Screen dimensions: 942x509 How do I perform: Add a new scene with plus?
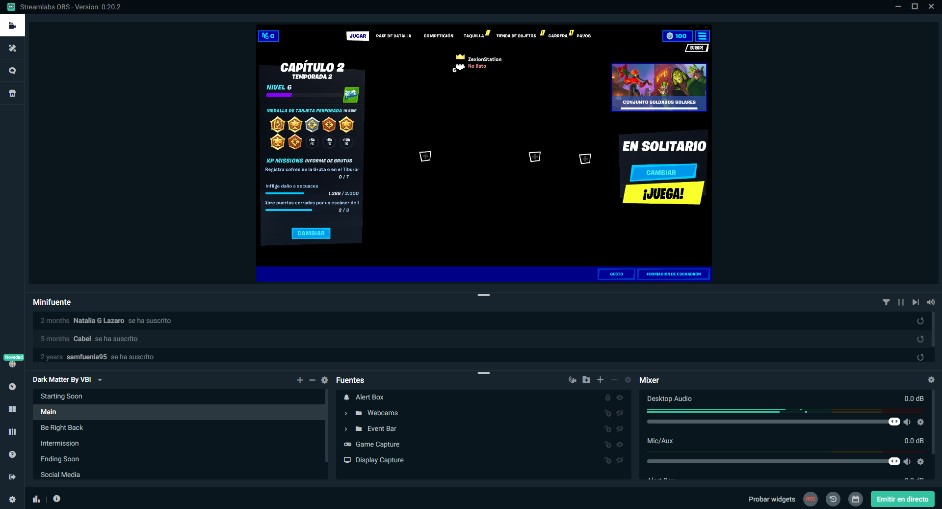[300, 380]
